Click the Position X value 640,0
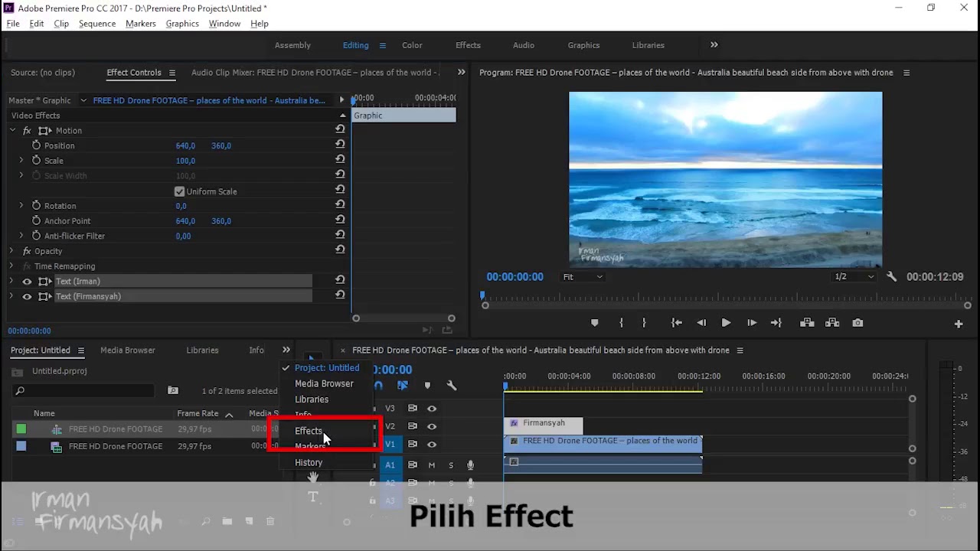Viewport: 980px width, 551px height. [x=185, y=145]
